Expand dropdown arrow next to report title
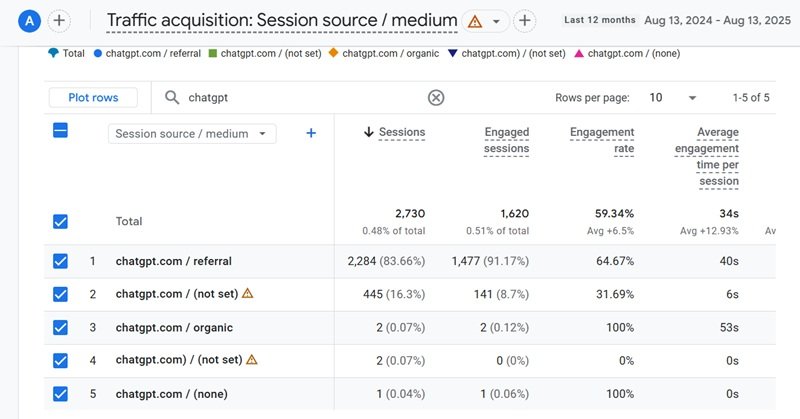Image resolution: width=800 pixels, height=419 pixels. [x=495, y=21]
